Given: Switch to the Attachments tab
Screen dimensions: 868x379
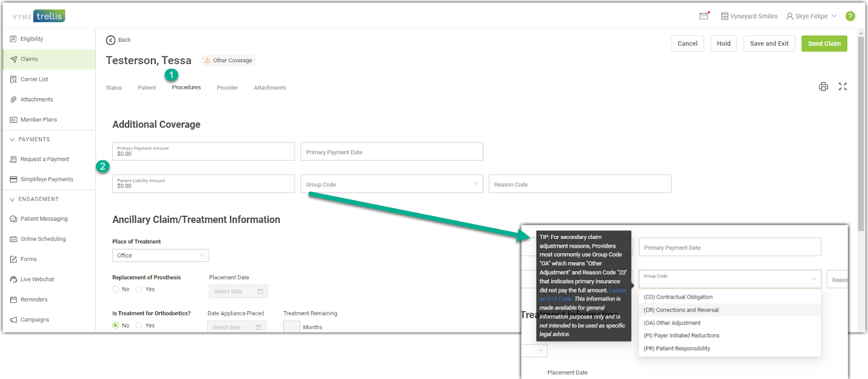Looking at the screenshot, I should [270, 88].
